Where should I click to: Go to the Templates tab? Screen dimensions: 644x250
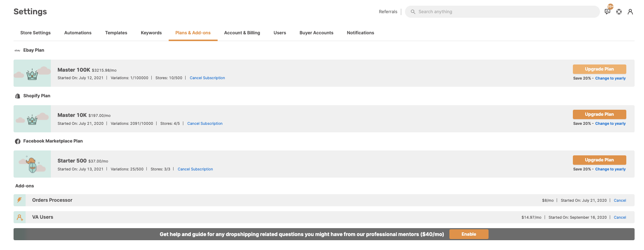pos(116,33)
